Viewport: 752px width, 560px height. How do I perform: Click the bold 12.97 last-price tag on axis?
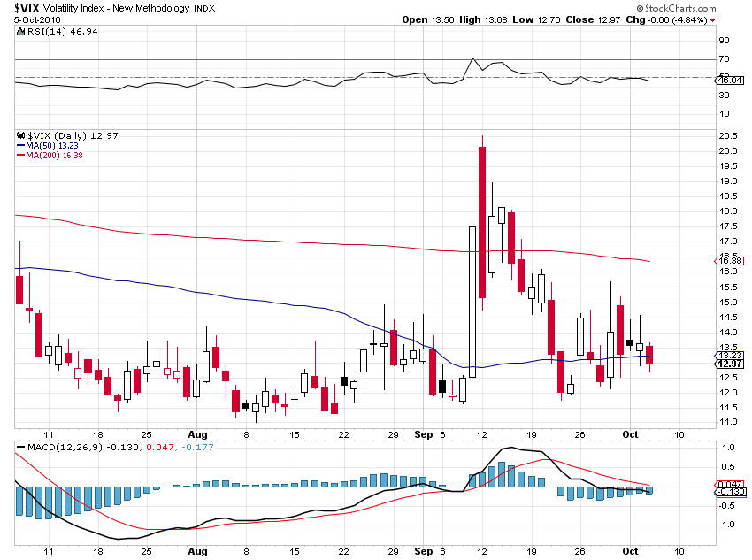[730, 364]
